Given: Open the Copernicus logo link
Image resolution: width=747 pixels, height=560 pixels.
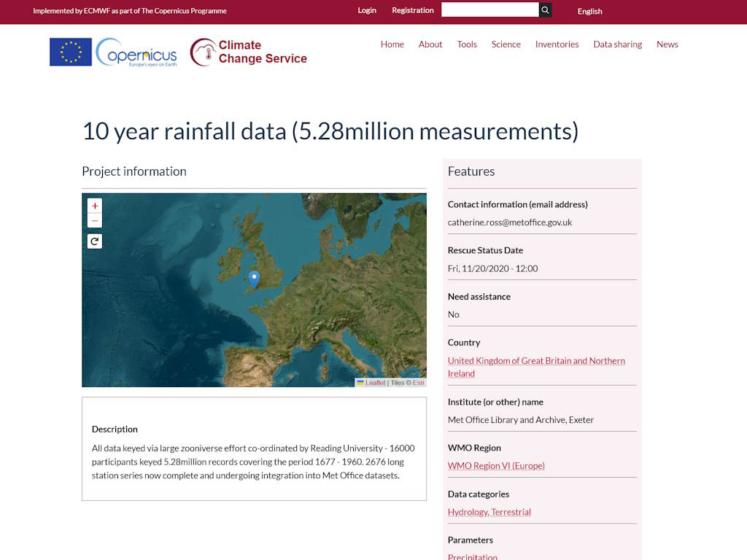Looking at the screenshot, I should tap(137, 52).
